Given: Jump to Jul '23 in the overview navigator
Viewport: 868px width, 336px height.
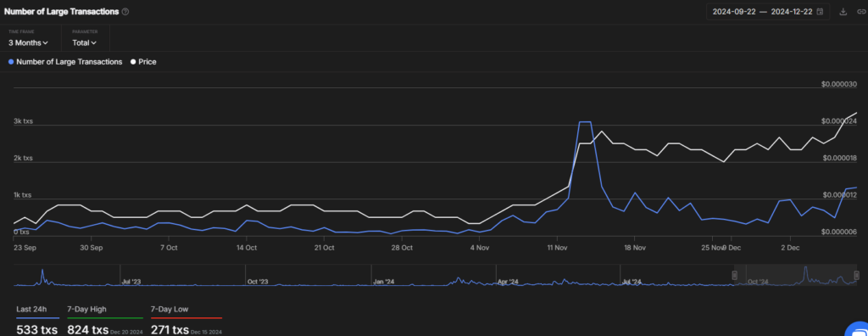Looking at the screenshot, I should coord(131,282).
